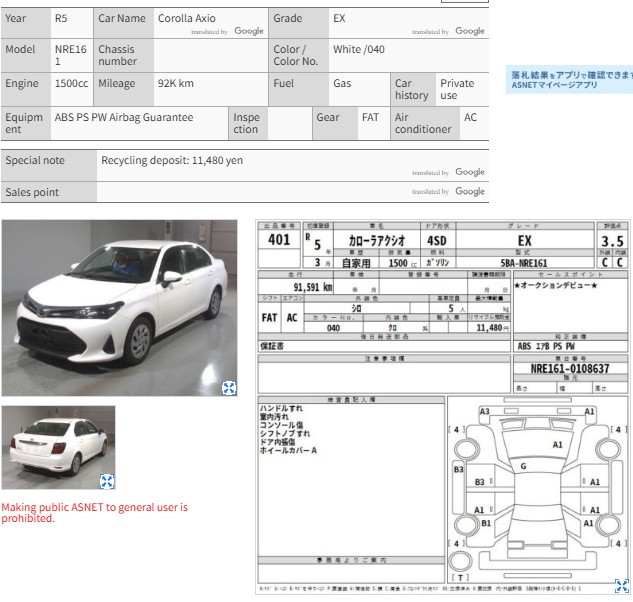Screen dimensions: 633x602
Task: Open the rear view photo thumbnail
Action: pos(58,447)
